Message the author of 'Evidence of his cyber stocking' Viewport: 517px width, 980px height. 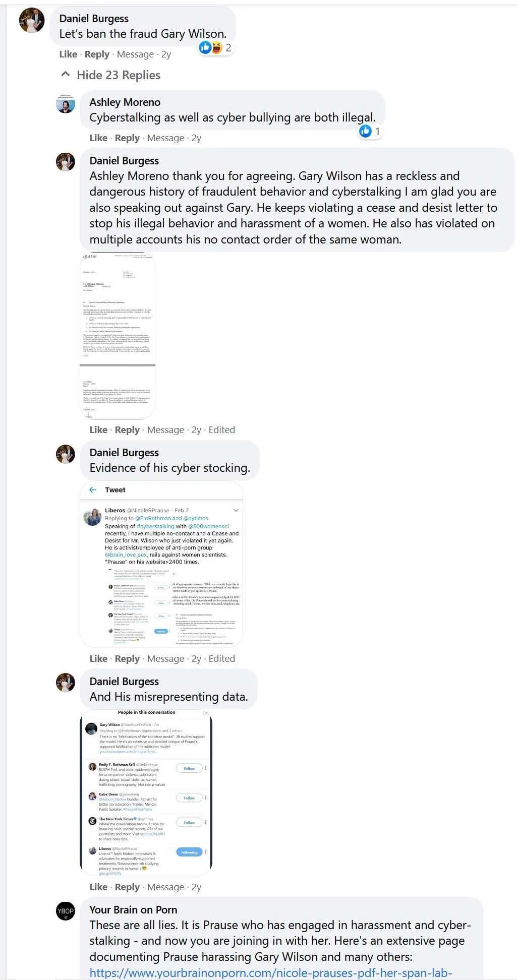click(x=165, y=658)
